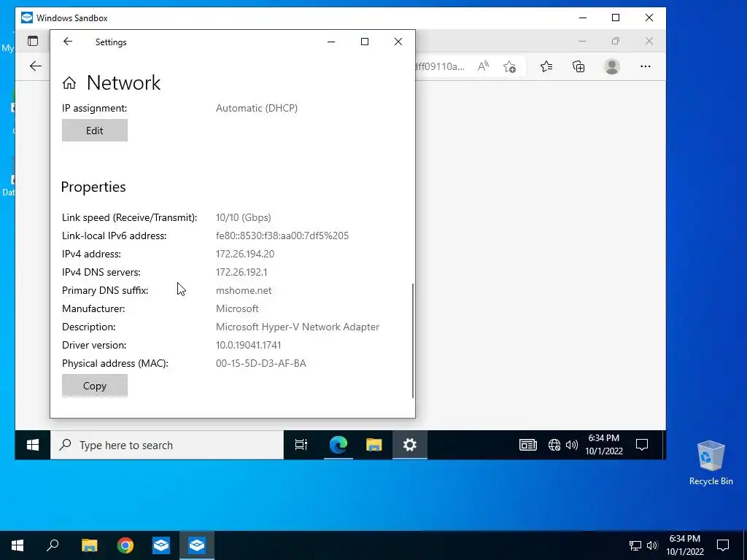Click the Properties section heading
This screenshot has width=747, height=560.
(93, 187)
